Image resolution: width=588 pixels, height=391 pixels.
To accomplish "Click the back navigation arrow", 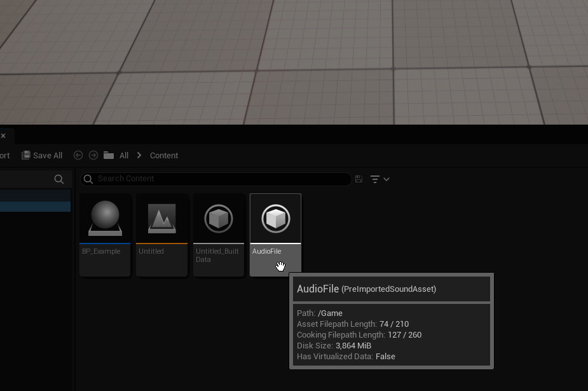I will pyautogui.click(x=78, y=155).
